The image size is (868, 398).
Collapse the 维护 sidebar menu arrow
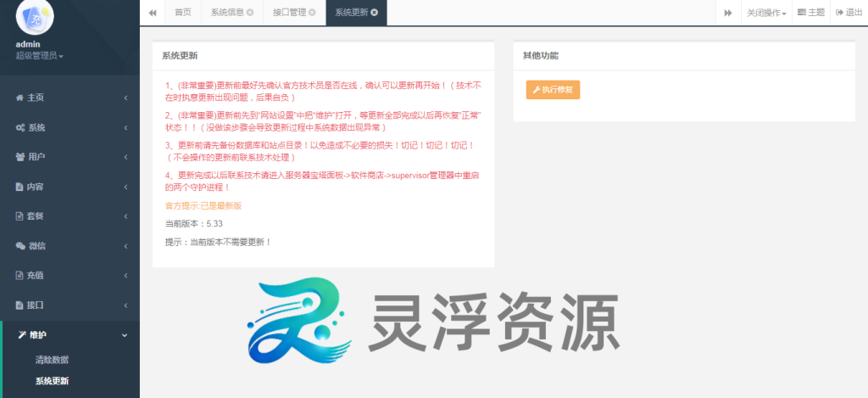[125, 335]
